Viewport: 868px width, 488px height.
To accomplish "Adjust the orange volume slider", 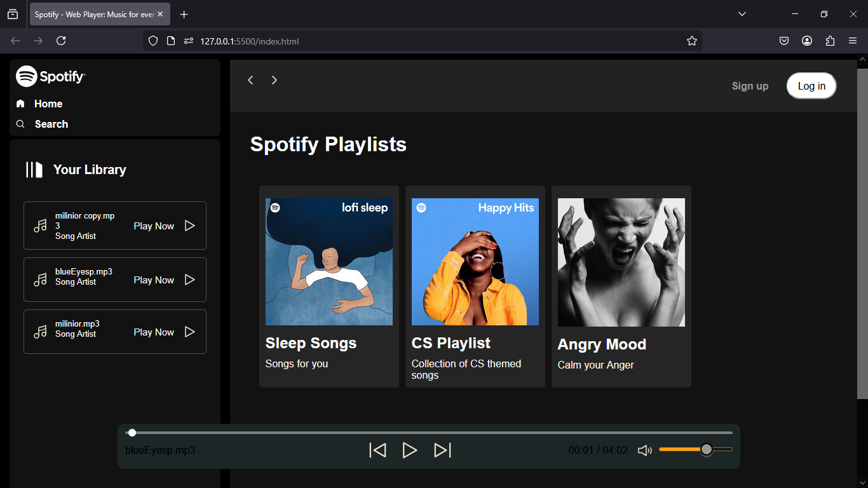I will 695,449.
